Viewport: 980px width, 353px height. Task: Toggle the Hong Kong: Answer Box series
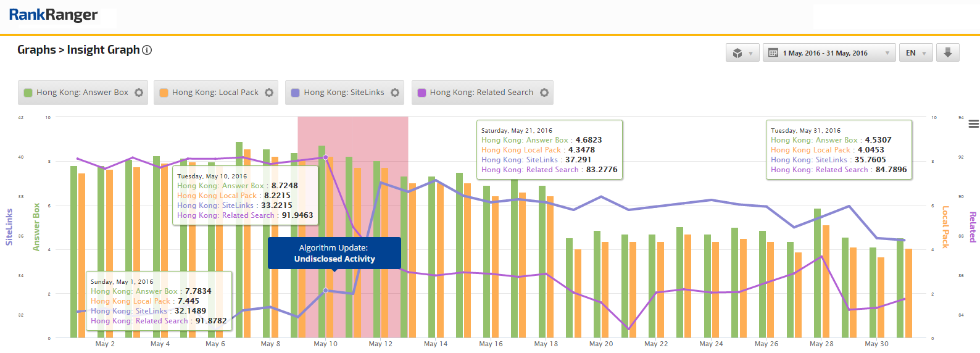[x=82, y=93]
